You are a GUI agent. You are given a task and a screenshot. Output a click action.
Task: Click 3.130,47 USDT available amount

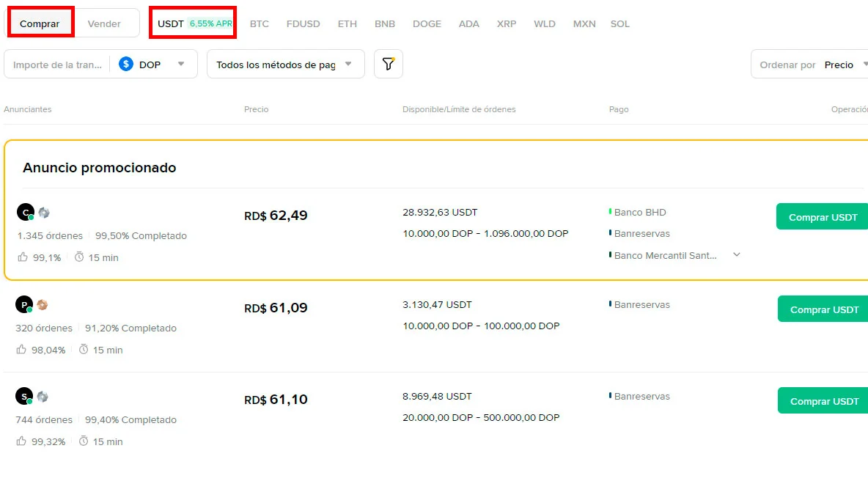click(x=438, y=304)
